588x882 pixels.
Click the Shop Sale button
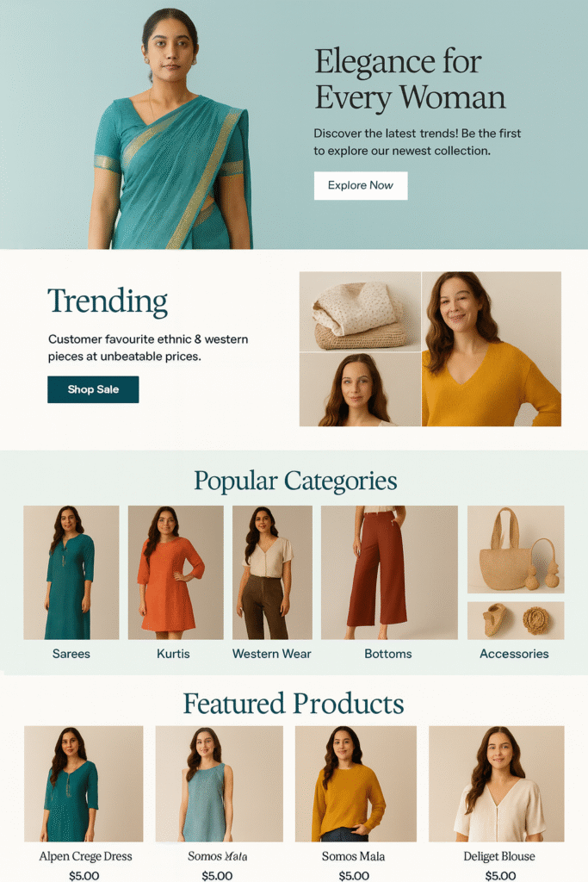pos(93,389)
